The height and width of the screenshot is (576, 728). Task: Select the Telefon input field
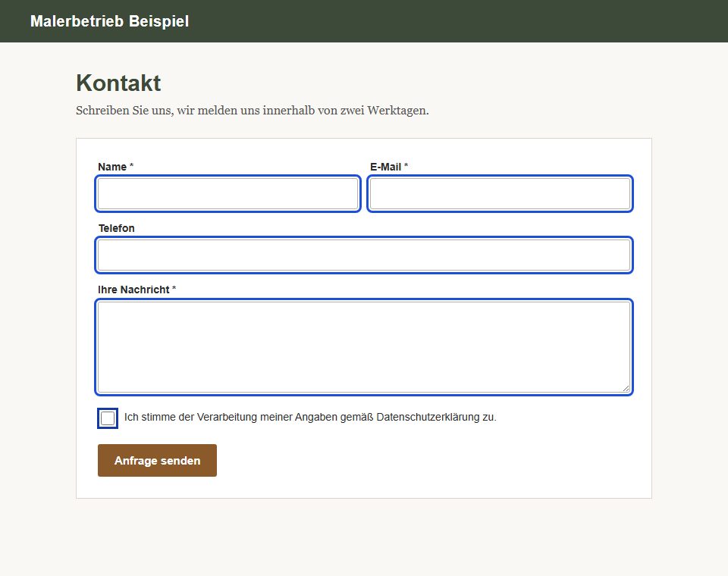coord(364,255)
